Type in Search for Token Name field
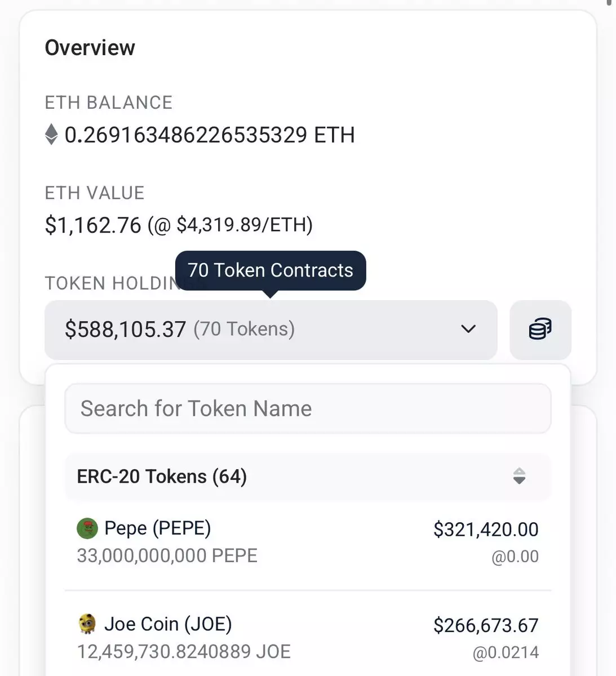The width and height of the screenshot is (616, 676). coord(307,408)
